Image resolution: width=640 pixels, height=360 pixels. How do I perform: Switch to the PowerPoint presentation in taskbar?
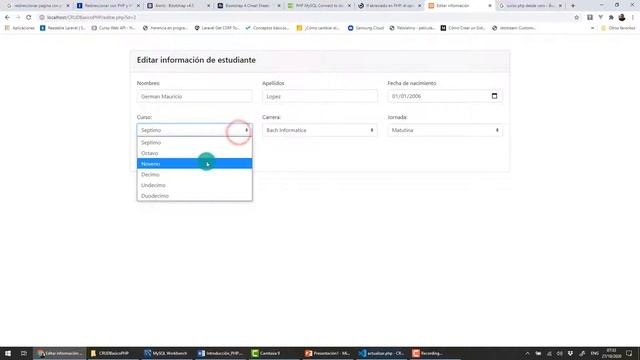click(x=328, y=353)
